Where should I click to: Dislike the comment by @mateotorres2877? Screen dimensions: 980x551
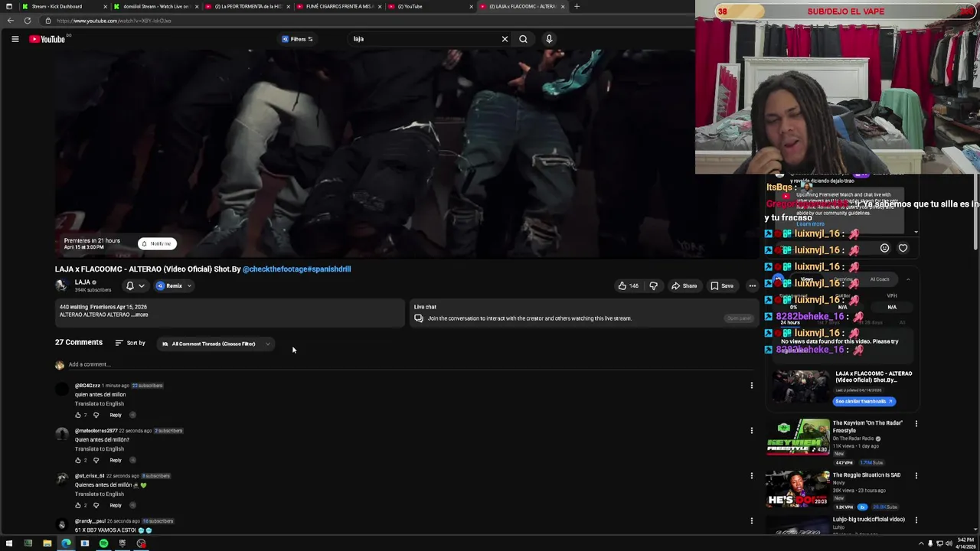[96, 460]
